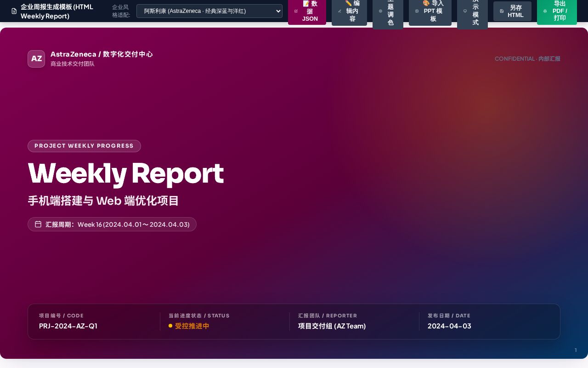Click the 另存 HTML button
Viewport: 588px width, 368px height.
[x=512, y=11]
